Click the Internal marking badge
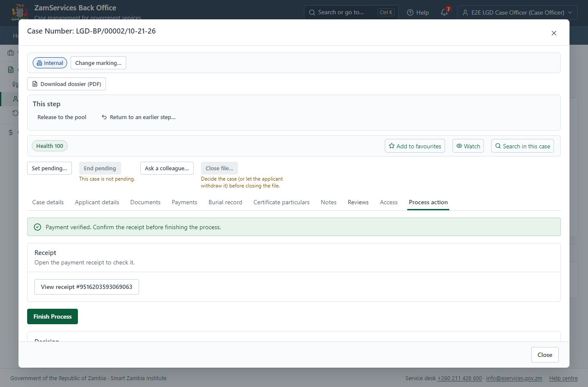 50,63
